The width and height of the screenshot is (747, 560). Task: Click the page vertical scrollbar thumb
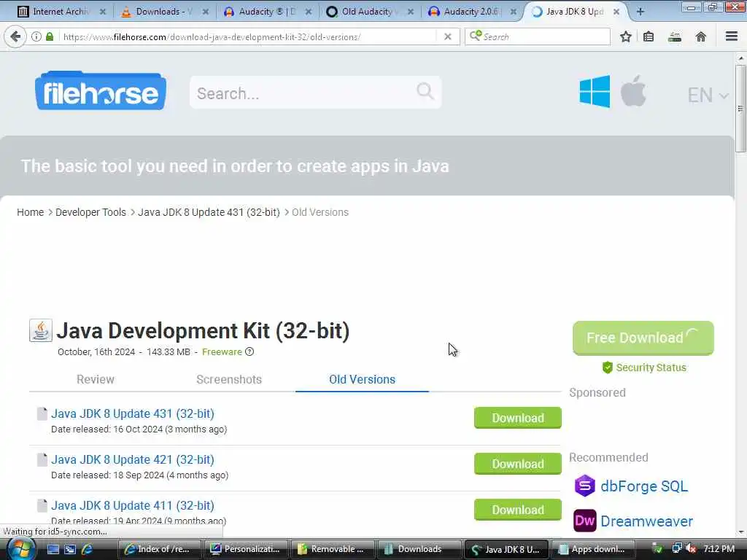tap(740, 109)
